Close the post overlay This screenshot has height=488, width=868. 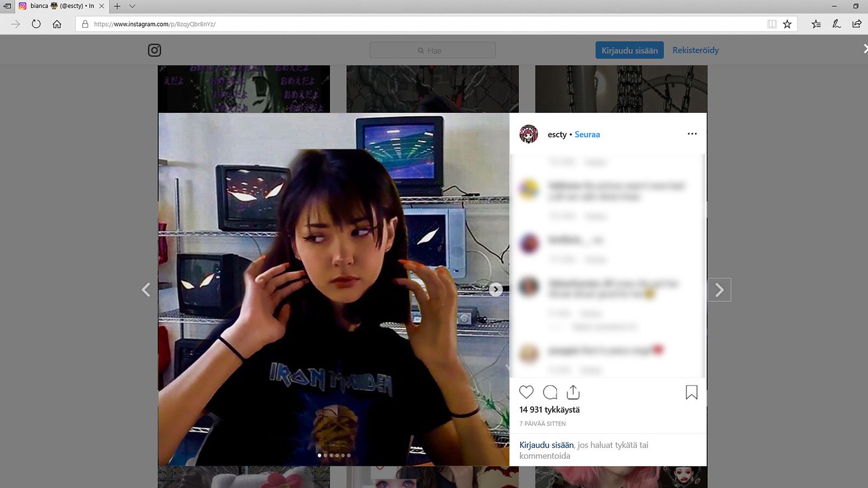pos(865,49)
